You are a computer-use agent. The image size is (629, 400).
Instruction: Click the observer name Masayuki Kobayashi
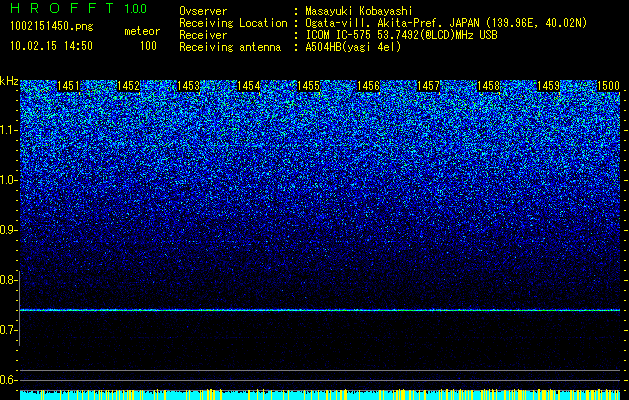coord(359,11)
